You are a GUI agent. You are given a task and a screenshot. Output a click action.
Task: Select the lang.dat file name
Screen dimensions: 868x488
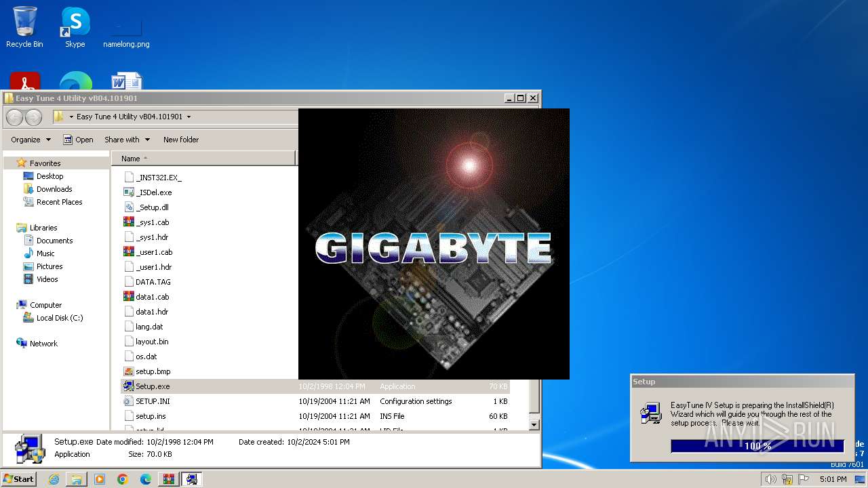click(149, 327)
